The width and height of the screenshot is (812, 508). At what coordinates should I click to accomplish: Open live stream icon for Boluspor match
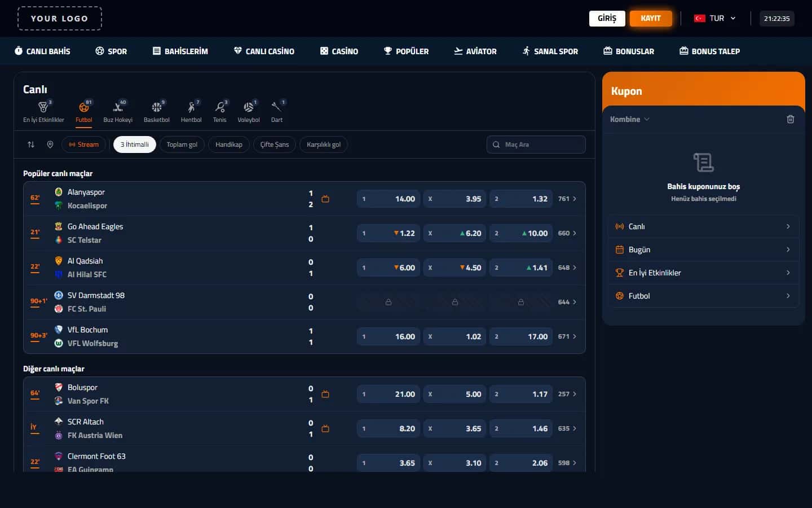pos(325,394)
